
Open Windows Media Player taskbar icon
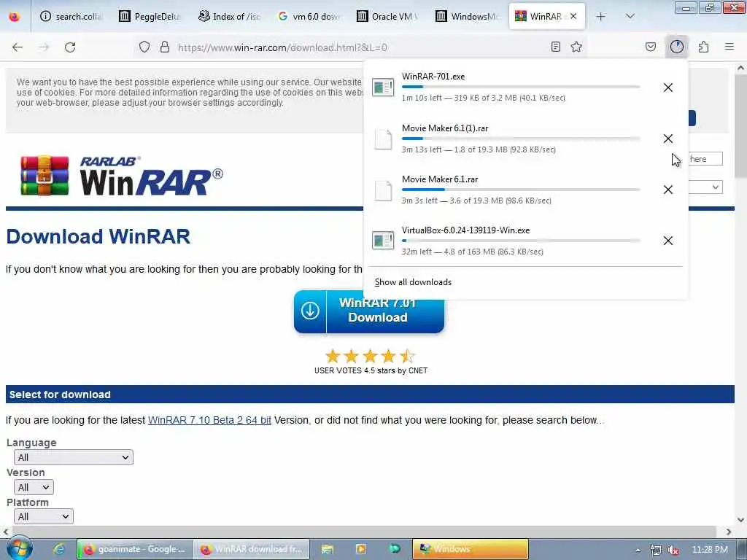361,549
